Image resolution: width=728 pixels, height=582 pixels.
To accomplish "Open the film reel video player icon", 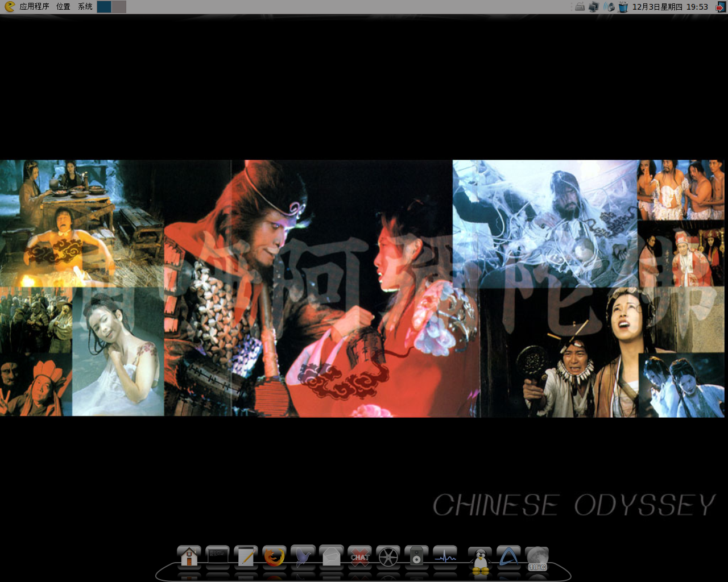I will point(388,557).
